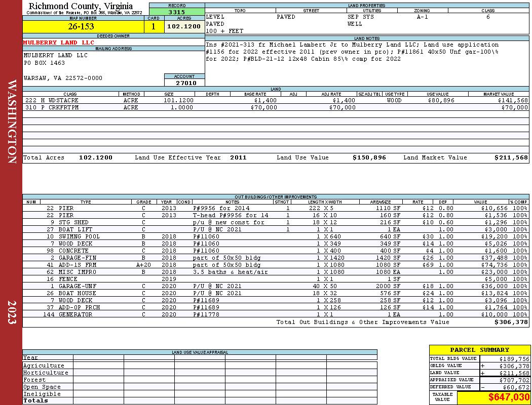This screenshot has height=405, width=532.
Task: Select value $74,736 in improvements table
Action: point(495,265)
